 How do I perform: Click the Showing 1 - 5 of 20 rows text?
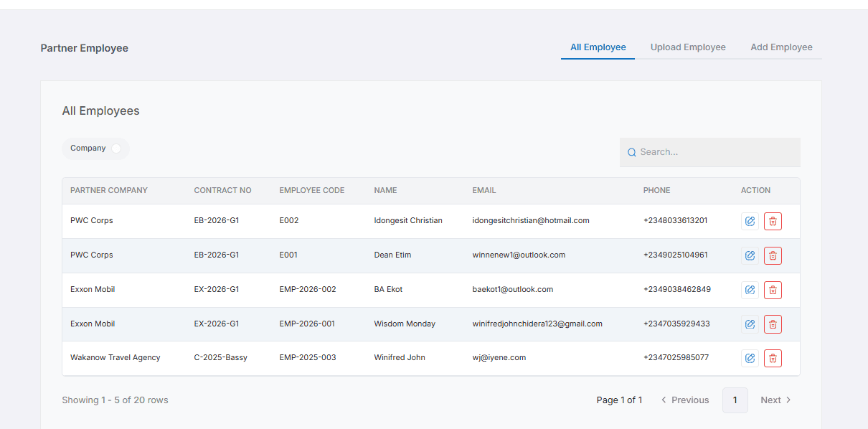coord(115,400)
